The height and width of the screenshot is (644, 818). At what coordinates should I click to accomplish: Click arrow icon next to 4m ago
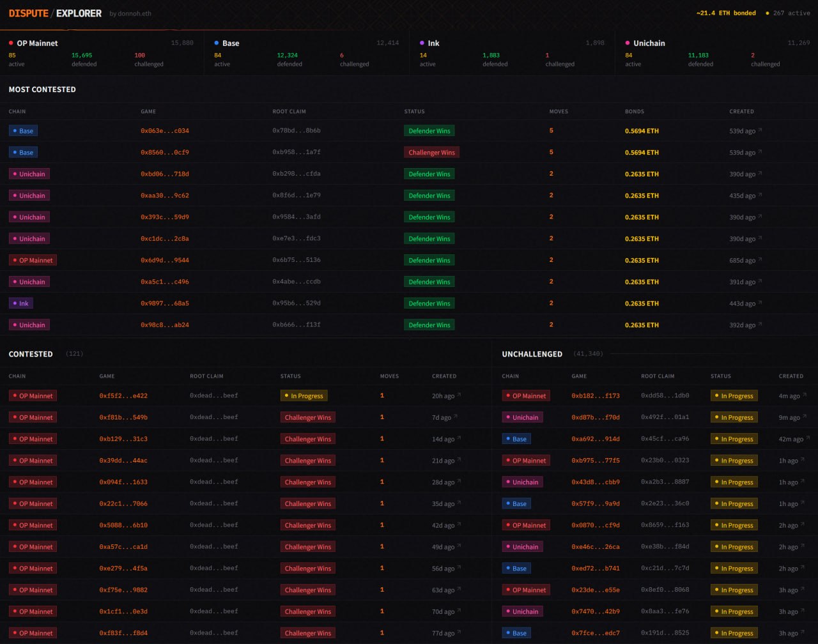point(805,395)
